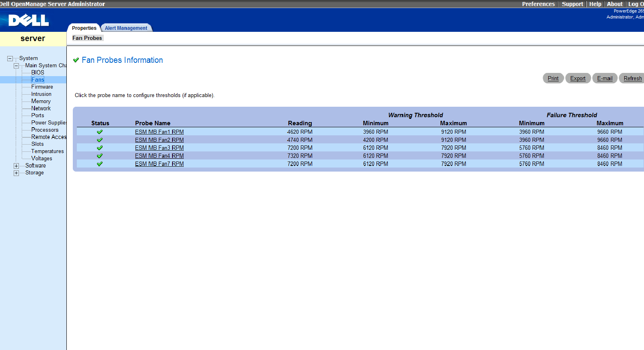Open the About page
Screen dimensions: 644x350
pyautogui.click(x=615, y=4)
